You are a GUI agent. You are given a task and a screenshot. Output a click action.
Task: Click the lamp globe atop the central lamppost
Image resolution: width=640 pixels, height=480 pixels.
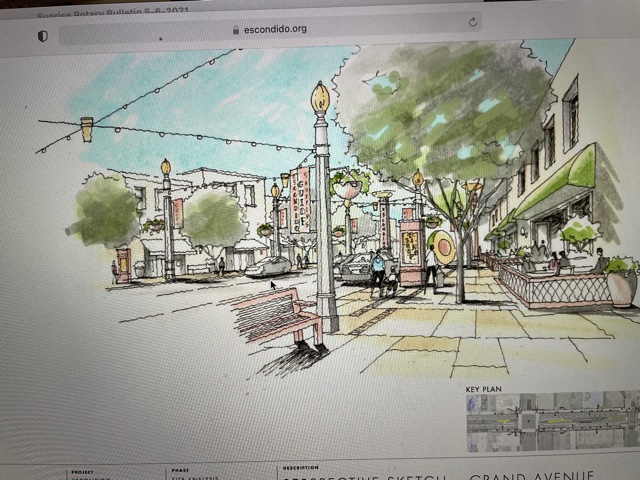(x=320, y=98)
